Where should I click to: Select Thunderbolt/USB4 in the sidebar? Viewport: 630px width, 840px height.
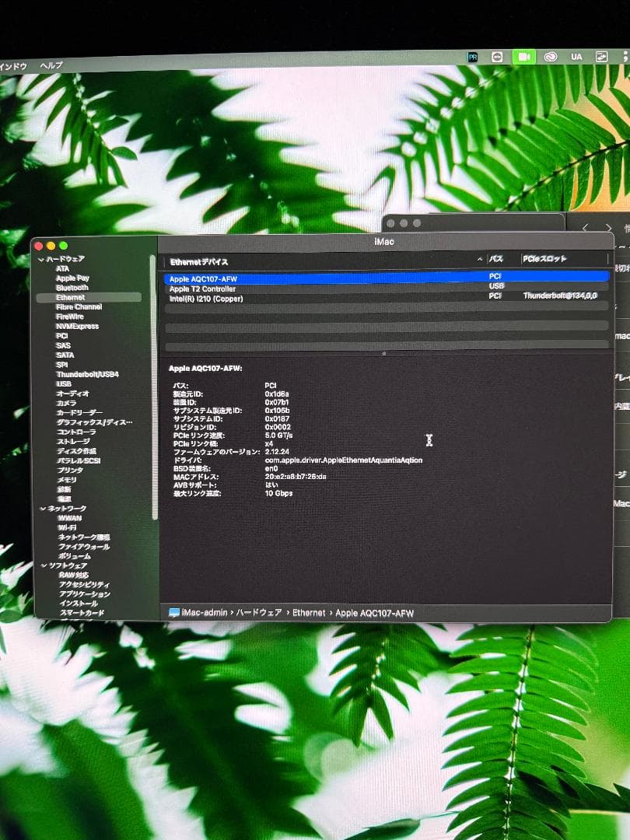pyautogui.click(x=87, y=375)
